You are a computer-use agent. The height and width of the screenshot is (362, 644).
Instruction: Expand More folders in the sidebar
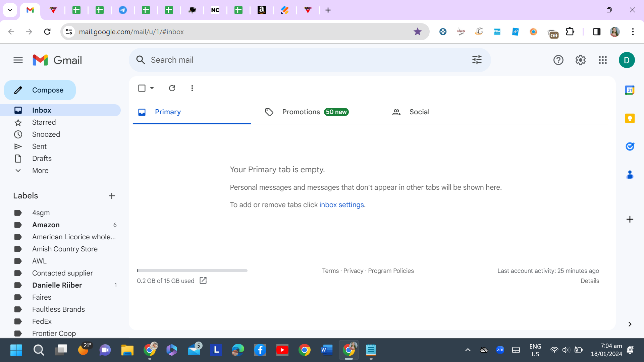pos(60,171)
